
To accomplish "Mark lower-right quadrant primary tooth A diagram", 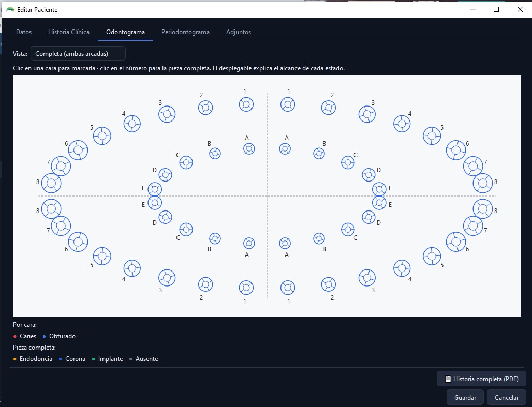I will pos(285,243).
